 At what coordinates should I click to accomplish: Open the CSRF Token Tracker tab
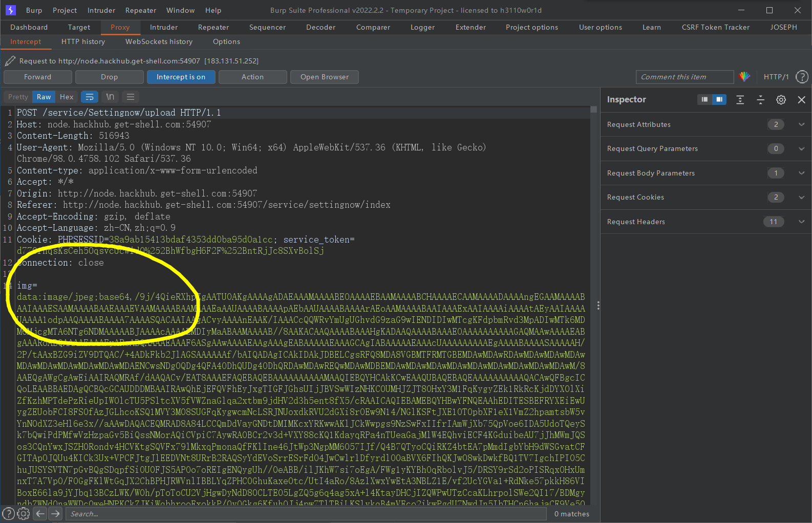pyautogui.click(x=716, y=27)
